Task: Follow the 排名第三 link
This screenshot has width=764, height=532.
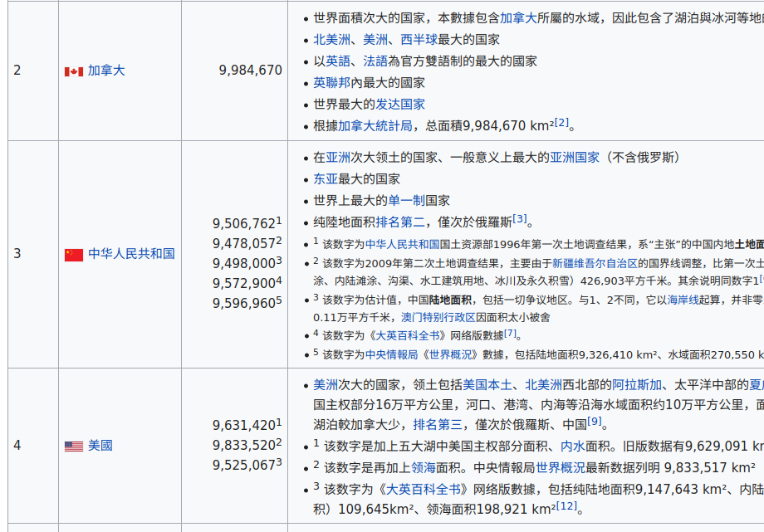Action: pyautogui.click(x=438, y=425)
